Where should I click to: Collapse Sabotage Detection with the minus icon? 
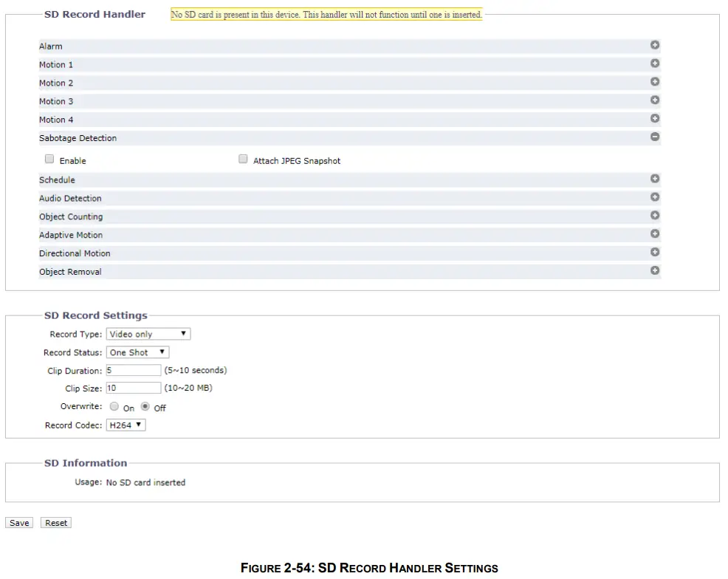point(655,137)
